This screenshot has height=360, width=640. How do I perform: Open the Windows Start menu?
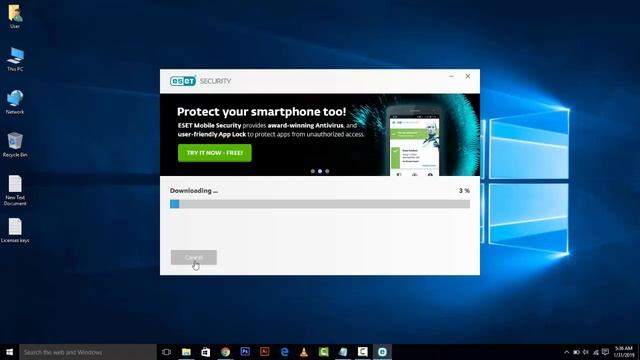pos(9,352)
